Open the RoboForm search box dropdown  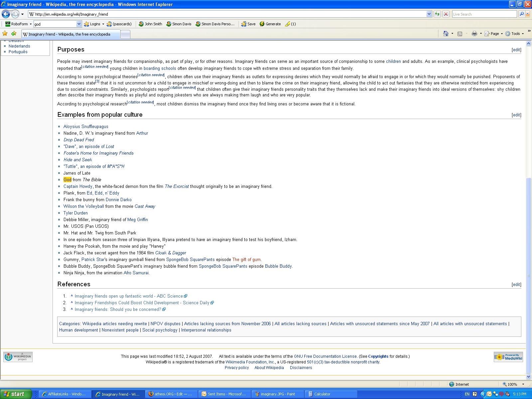pyautogui.click(x=79, y=24)
